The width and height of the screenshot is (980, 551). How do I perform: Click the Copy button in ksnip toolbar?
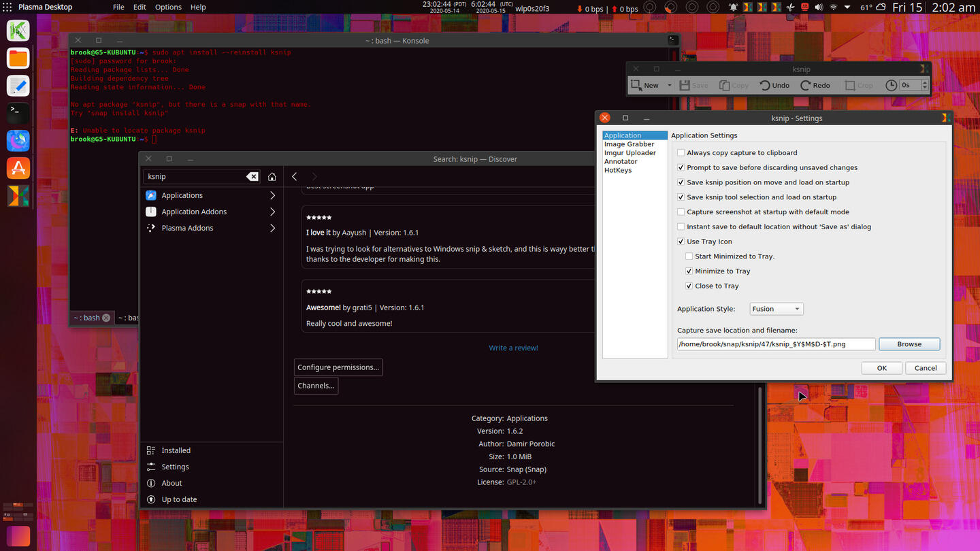734,85
